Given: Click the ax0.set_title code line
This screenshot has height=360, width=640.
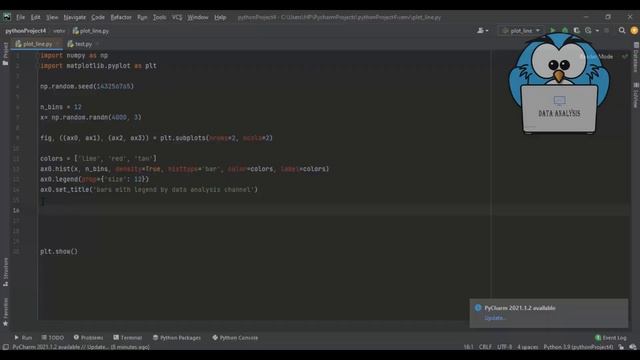Looking at the screenshot, I should [149, 189].
